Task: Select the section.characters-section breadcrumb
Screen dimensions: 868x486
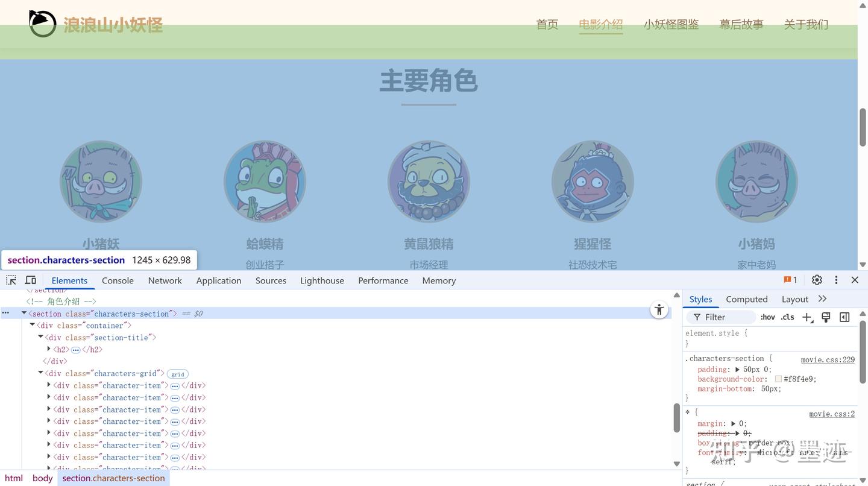Action: [x=113, y=478]
